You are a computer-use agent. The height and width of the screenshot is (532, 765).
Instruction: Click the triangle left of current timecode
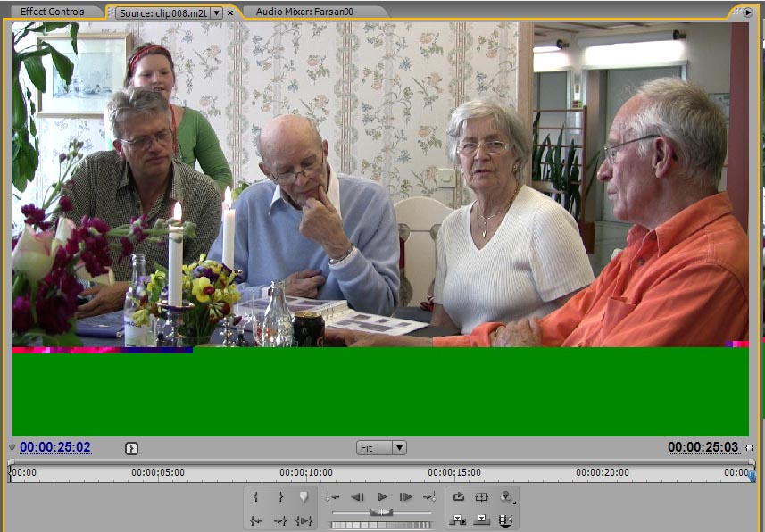pos(12,447)
